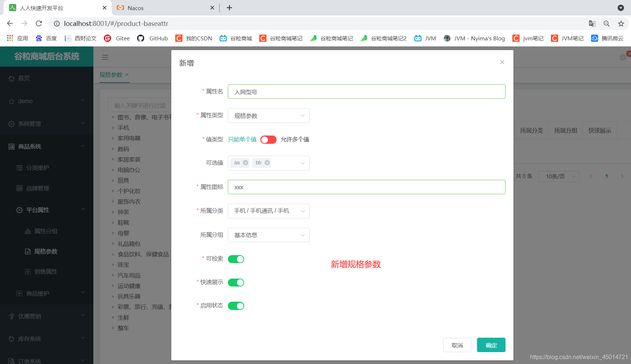This screenshot has height=364, width=631.
Task: Open the 属性类型 dropdown showing 规格参数
Action: click(x=269, y=116)
